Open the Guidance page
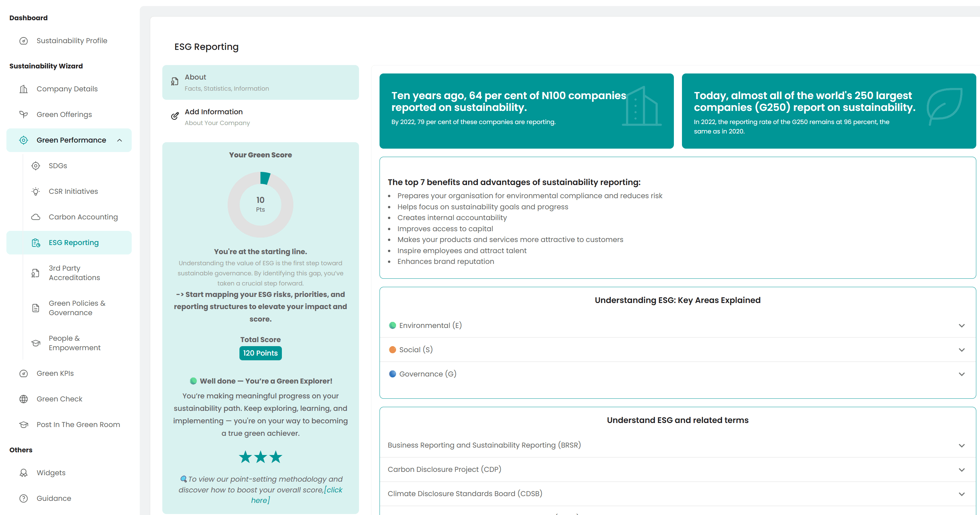Image resolution: width=980 pixels, height=515 pixels. point(69,498)
